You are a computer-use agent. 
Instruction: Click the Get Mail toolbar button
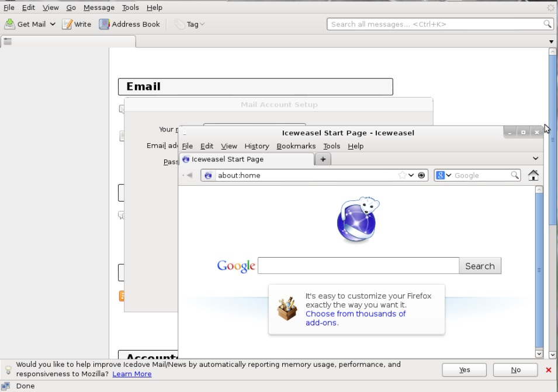[x=25, y=24]
